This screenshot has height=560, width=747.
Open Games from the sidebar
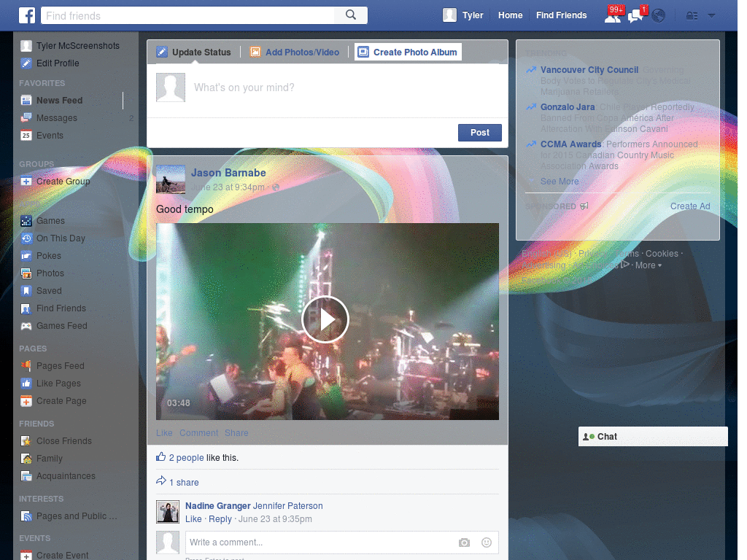coord(50,221)
